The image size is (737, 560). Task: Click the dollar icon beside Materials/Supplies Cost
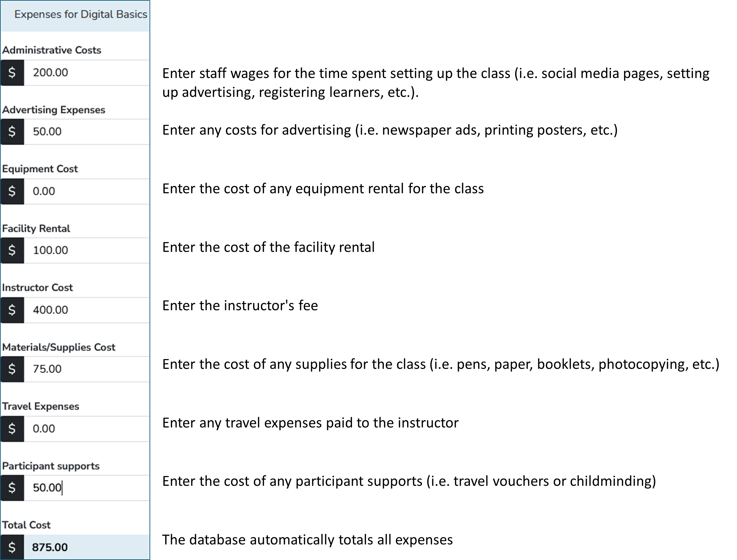[12, 369]
